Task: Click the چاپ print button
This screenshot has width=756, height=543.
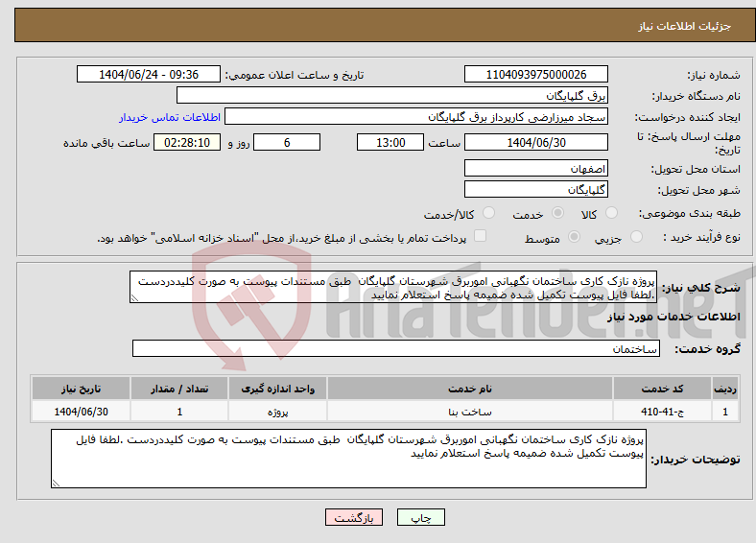Action: (421, 517)
